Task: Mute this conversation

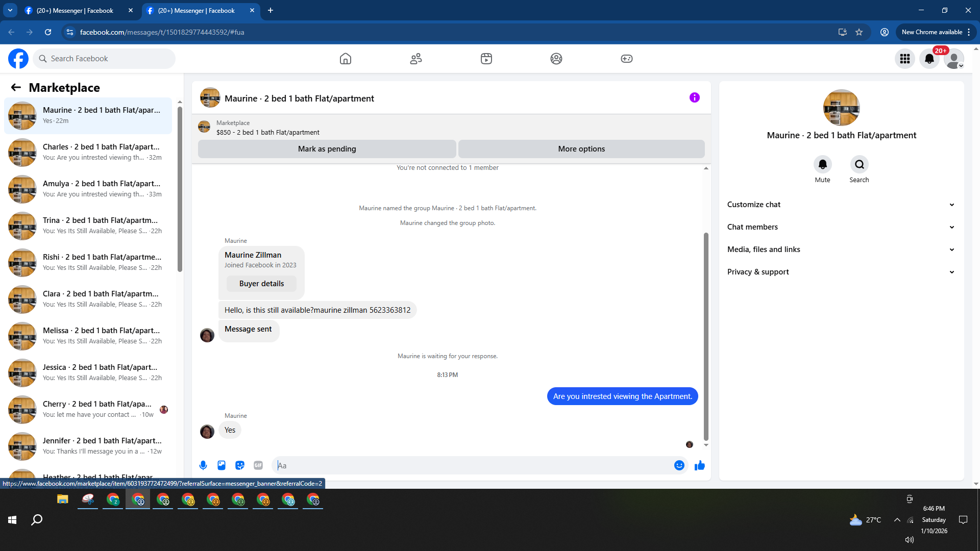Action: coord(822,165)
